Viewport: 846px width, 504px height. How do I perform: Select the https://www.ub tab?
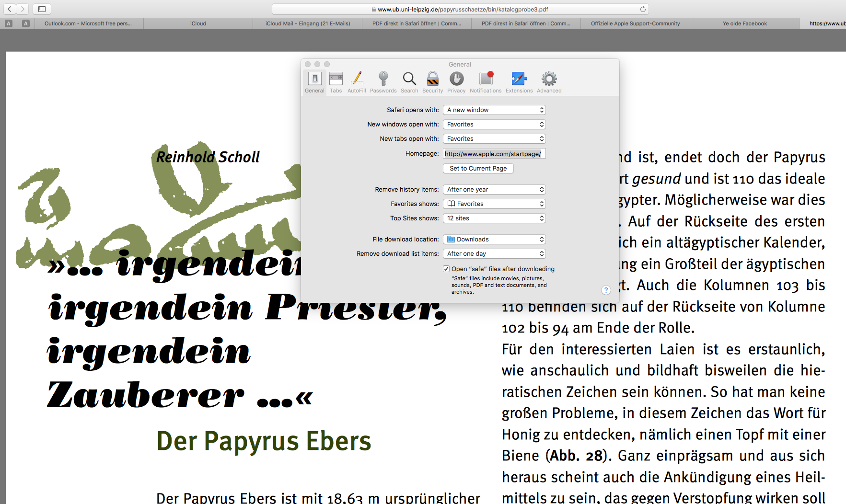823,23
